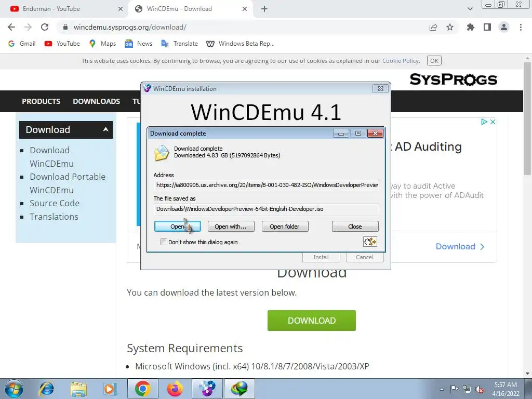Click the AdChoices triangle icon

[x=484, y=122]
